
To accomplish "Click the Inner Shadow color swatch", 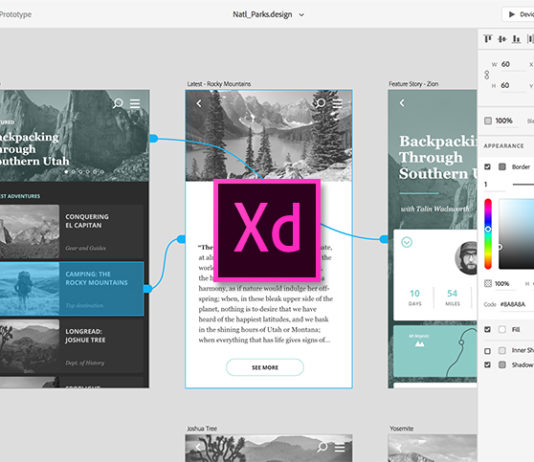I will tap(502, 351).
